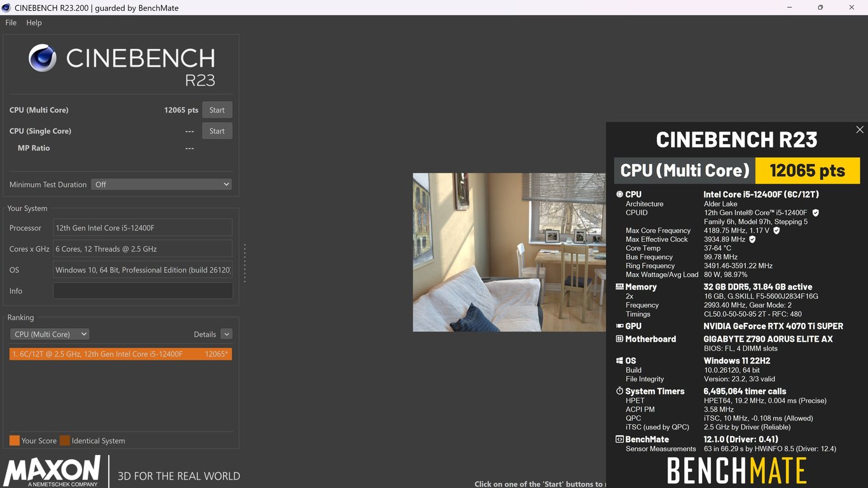This screenshot has width=868, height=488.
Task: Expand the Details dropdown arrow
Action: 226,334
